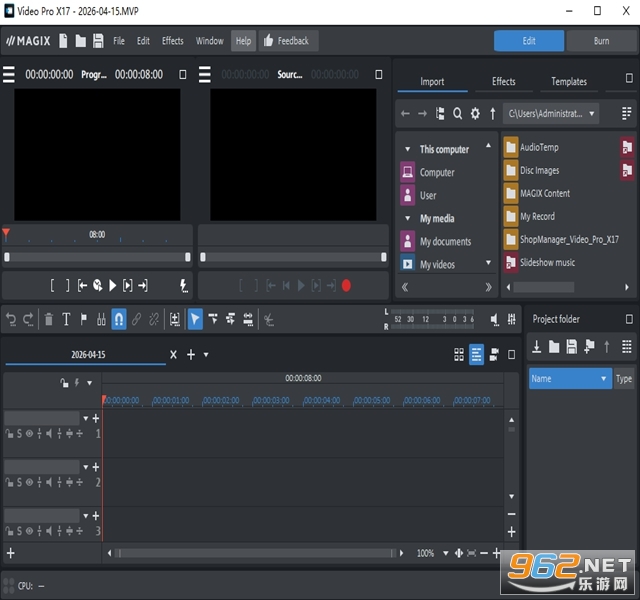Open the Name column dropdown in Project folder

coord(603,379)
